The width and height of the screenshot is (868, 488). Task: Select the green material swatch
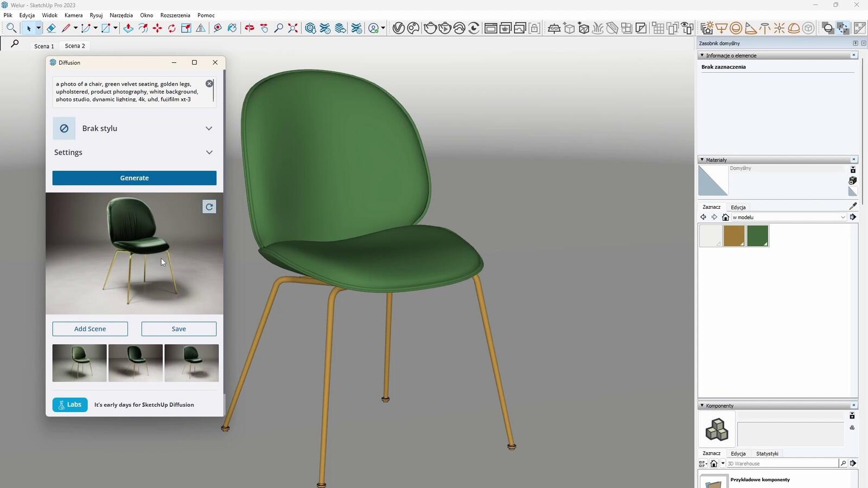[757, 236]
